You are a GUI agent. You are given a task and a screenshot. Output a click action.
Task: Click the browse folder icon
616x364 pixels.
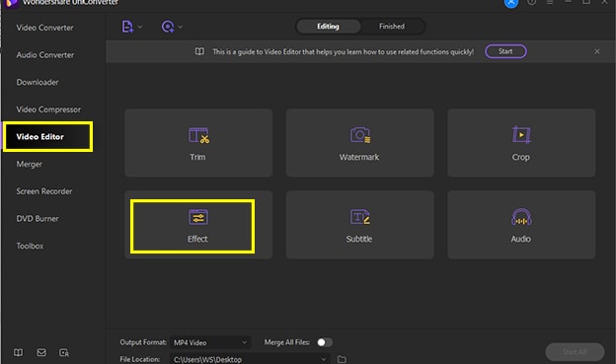pos(342,359)
